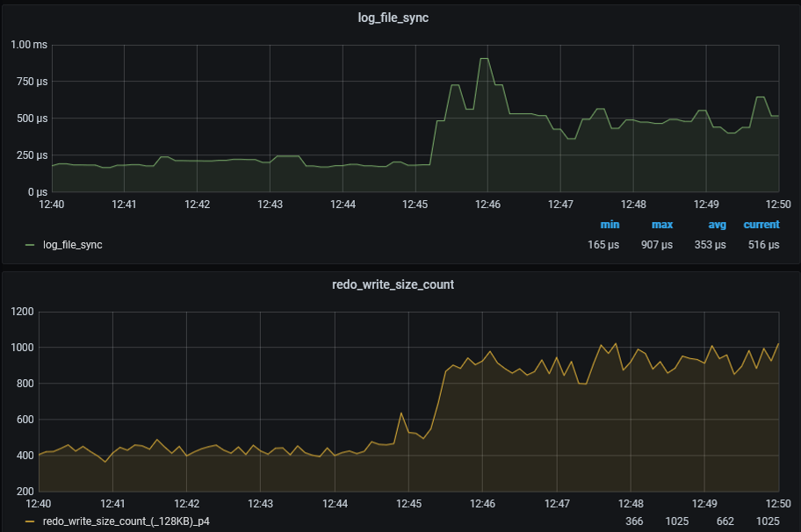
Task: Open the redo_write_size_count panel title menu
Action: pos(400,284)
